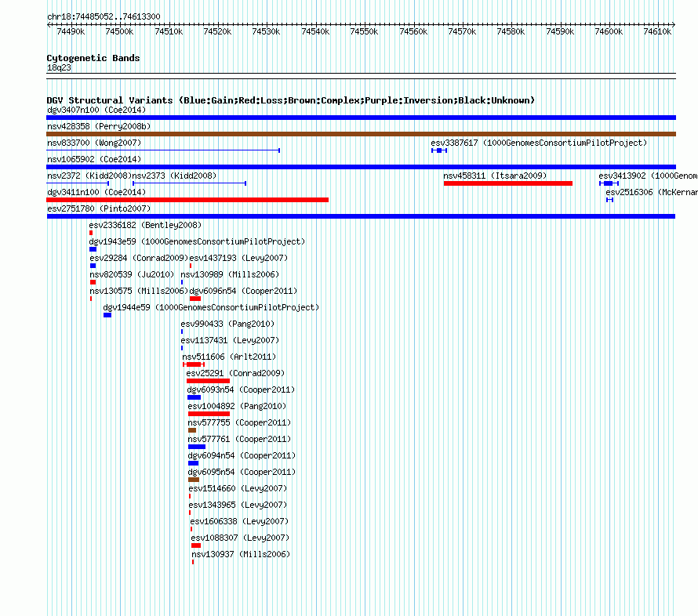This screenshot has width=698, height=616.
Task: Select nsv577761 (Cooper2011) label
Action: pyautogui.click(x=239, y=439)
